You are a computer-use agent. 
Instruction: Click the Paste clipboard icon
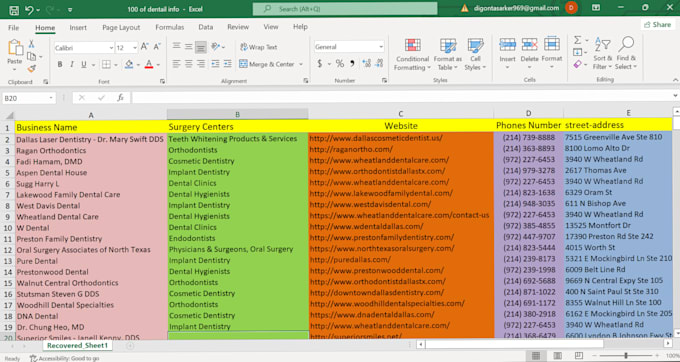(x=15, y=48)
